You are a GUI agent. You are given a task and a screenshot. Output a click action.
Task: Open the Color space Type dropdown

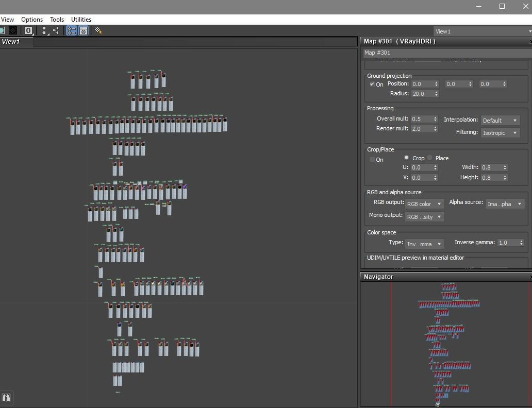pos(424,244)
